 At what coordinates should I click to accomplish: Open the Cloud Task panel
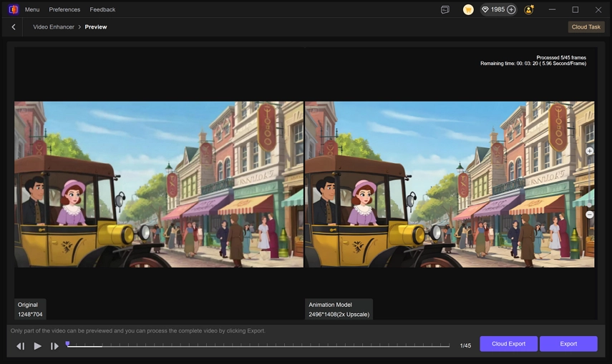pyautogui.click(x=586, y=27)
